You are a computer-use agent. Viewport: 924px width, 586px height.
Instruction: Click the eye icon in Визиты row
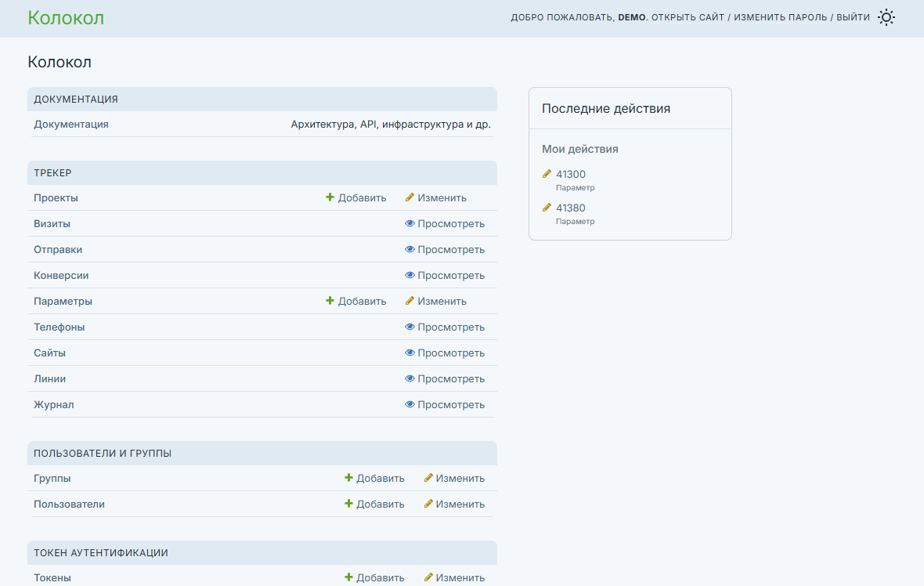(410, 223)
